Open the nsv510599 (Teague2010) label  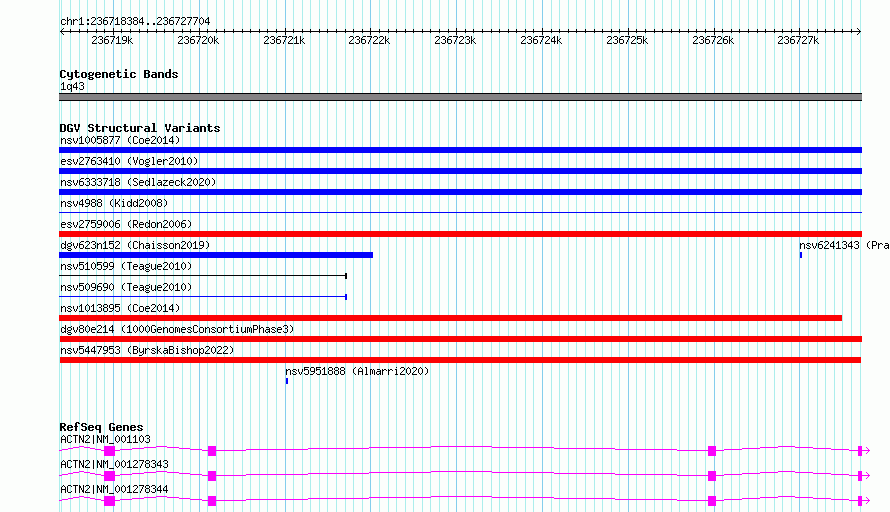126,266
